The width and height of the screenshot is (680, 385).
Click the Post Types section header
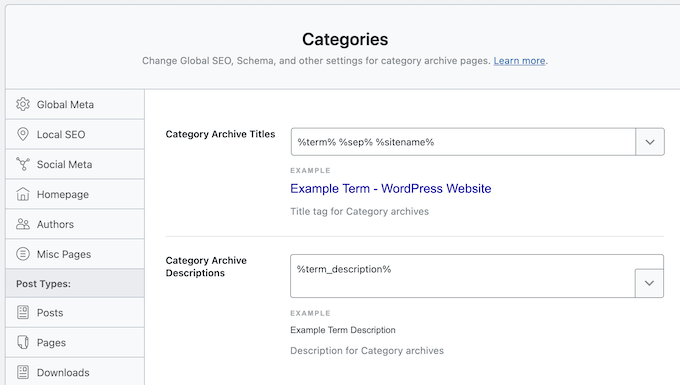click(x=75, y=284)
